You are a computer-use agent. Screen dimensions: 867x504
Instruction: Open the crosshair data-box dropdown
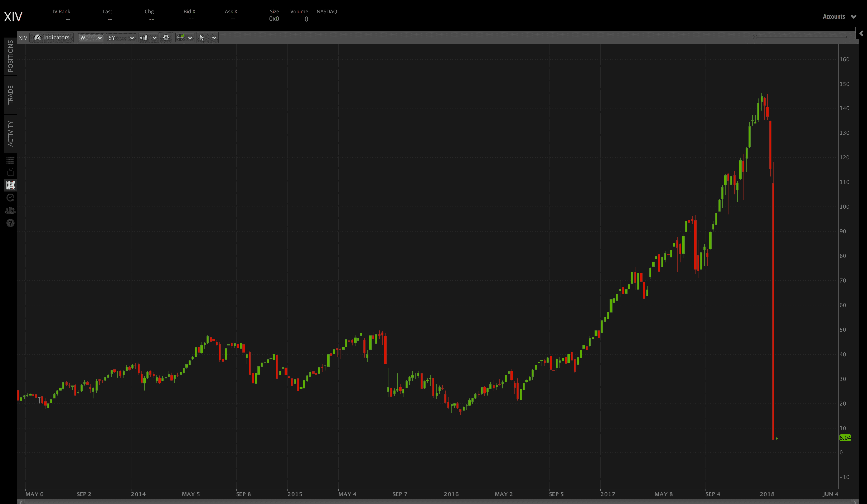[184, 38]
